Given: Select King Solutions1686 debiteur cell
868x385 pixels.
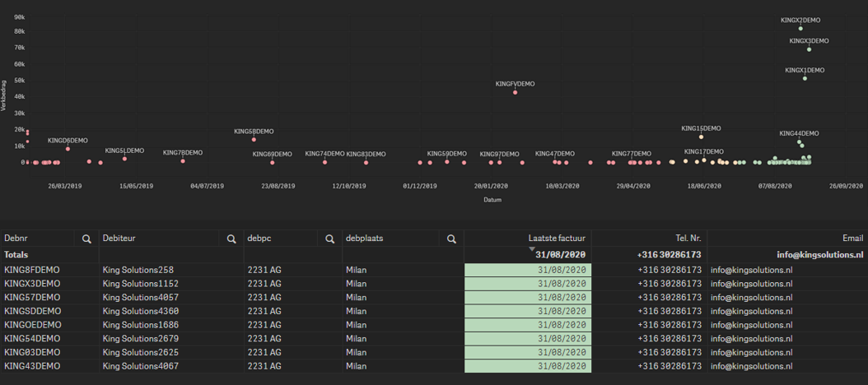Looking at the screenshot, I should (x=171, y=325).
